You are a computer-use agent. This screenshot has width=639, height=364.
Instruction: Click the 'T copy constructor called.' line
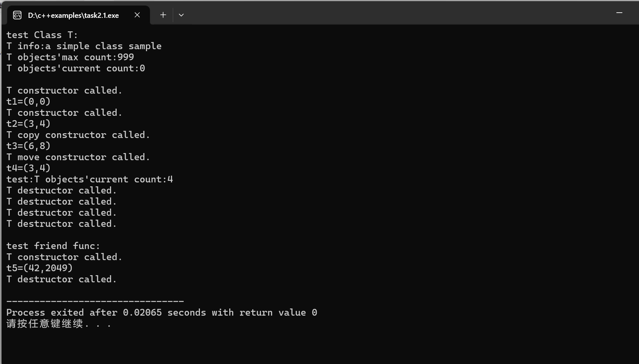click(x=78, y=135)
